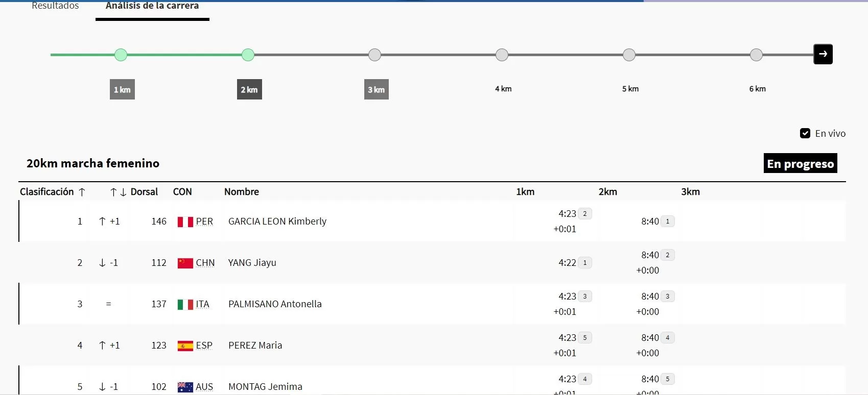The width and height of the screenshot is (868, 395).
Task: Click the 1 km label button
Action: click(x=122, y=89)
